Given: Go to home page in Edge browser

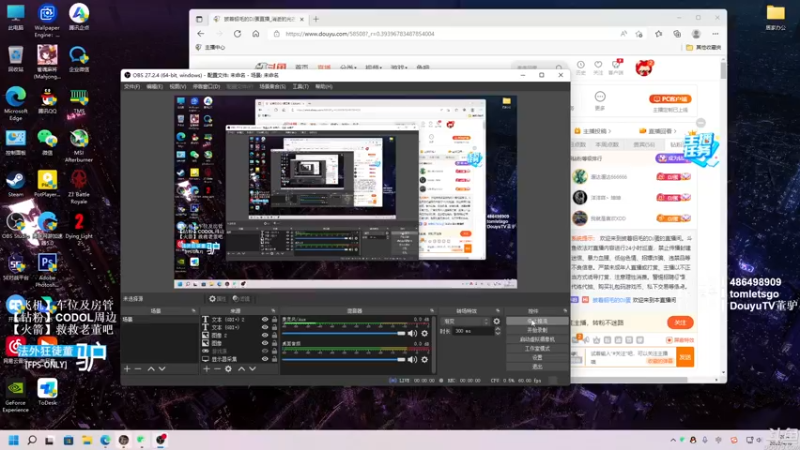Looking at the screenshot, I should (x=256, y=34).
